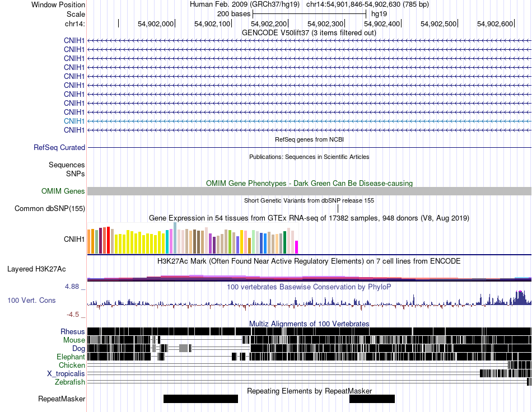
Task: Click the wider left RepeatMasker block
Action: point(200,399)
